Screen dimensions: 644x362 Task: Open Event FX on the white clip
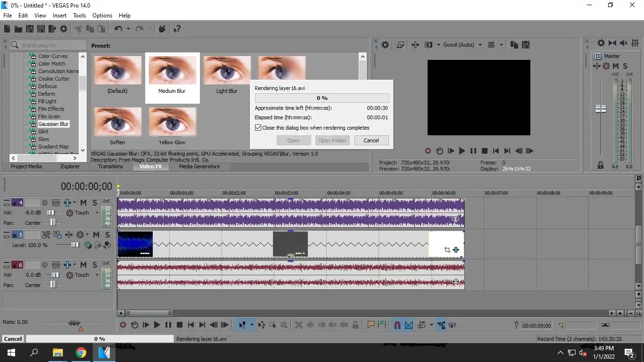[456, 250]
